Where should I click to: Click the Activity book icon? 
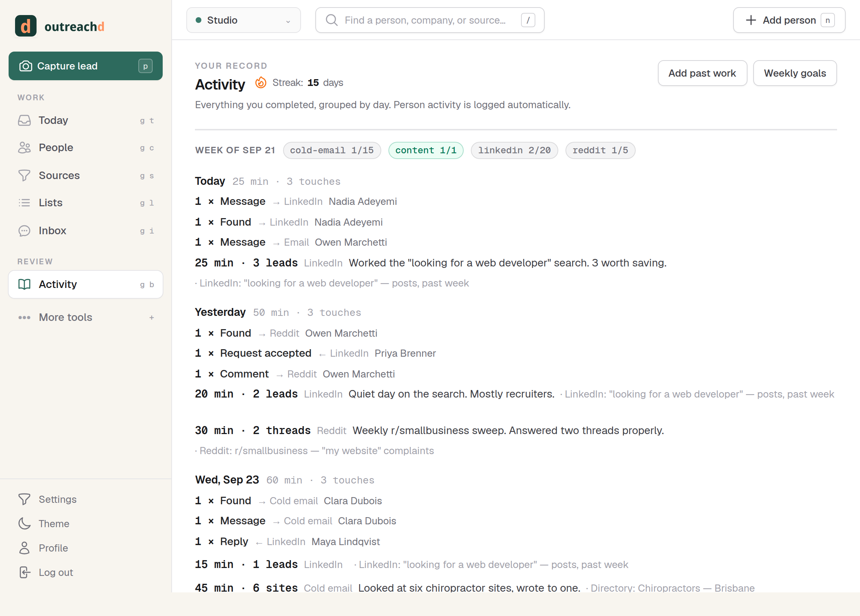click(x=24, y=284)
